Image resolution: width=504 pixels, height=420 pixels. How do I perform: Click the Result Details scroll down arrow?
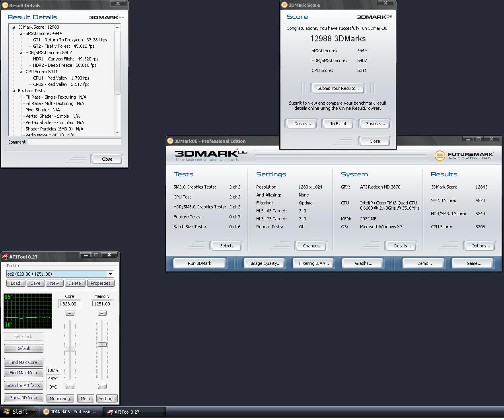(117, 132)
